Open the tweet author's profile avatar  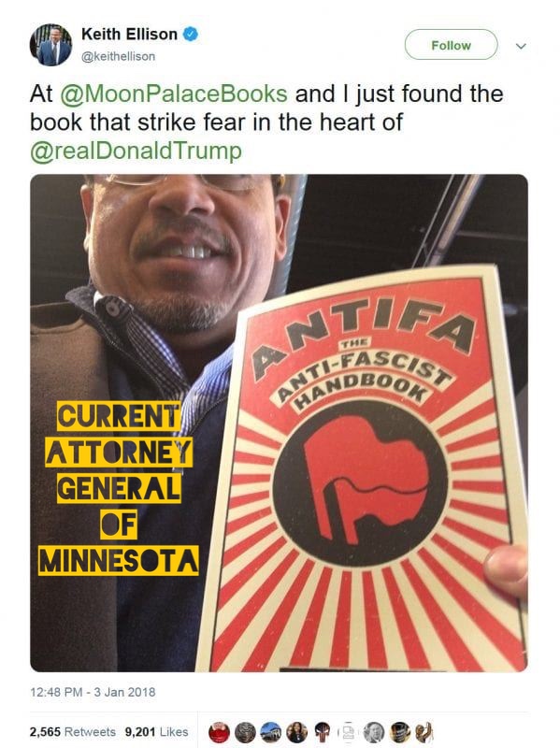tap(50, 45)
